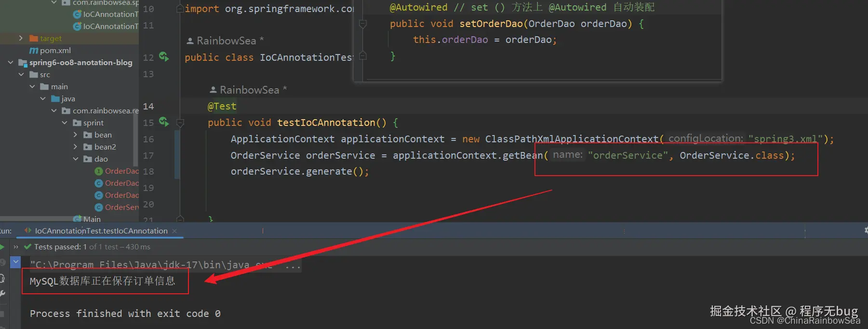Click the Main class icon in the tree
Viewport: 868px width, 329px height.
tap(77, 219)
